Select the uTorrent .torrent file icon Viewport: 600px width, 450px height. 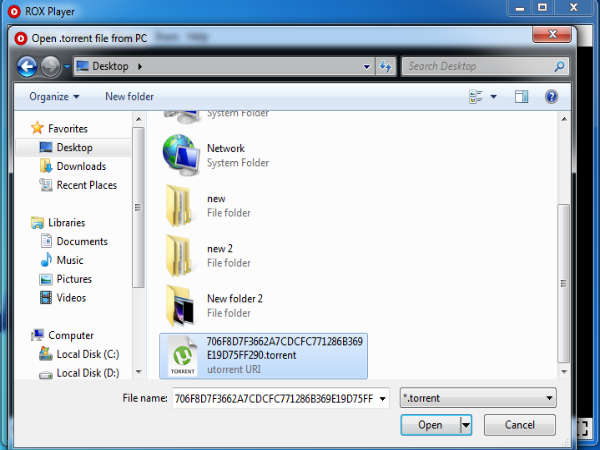click(183, 355)
